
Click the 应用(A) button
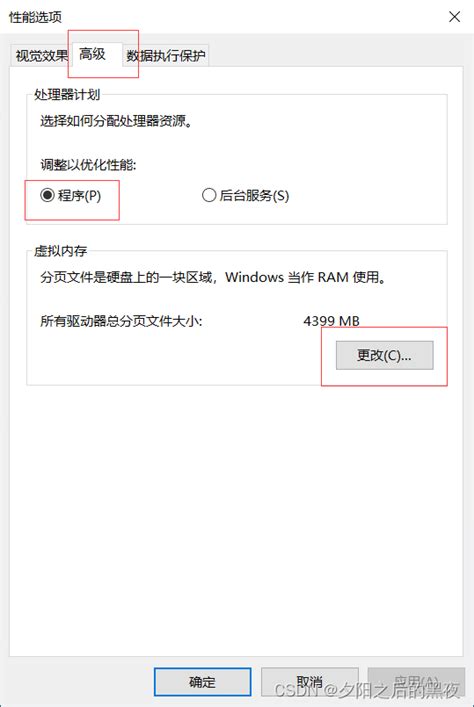point(416,682)
